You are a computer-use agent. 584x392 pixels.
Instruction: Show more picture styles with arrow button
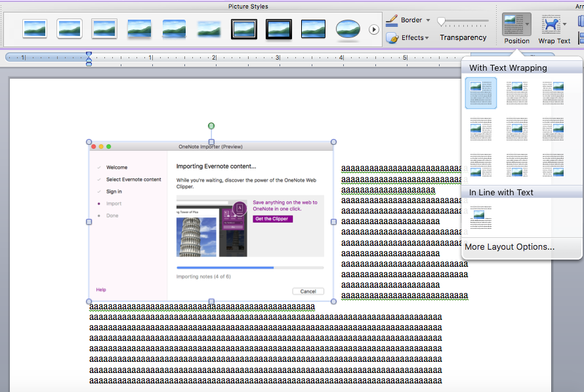(373, 29)
